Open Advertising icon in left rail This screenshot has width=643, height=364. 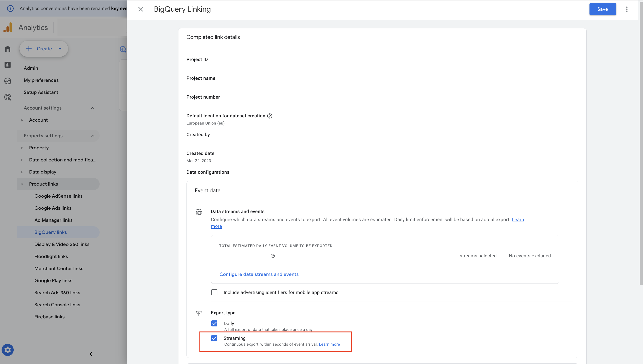[8, 97]
